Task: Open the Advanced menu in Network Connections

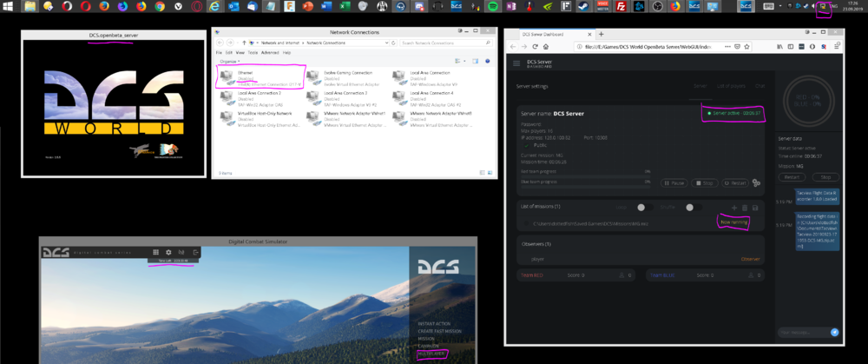Action: coord(270,53)
